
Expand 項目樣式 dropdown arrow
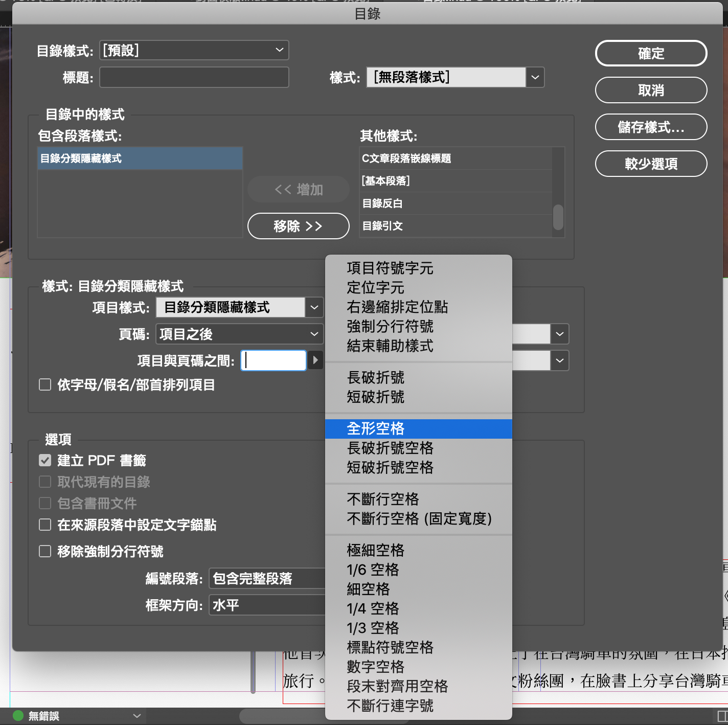point(314,307)
